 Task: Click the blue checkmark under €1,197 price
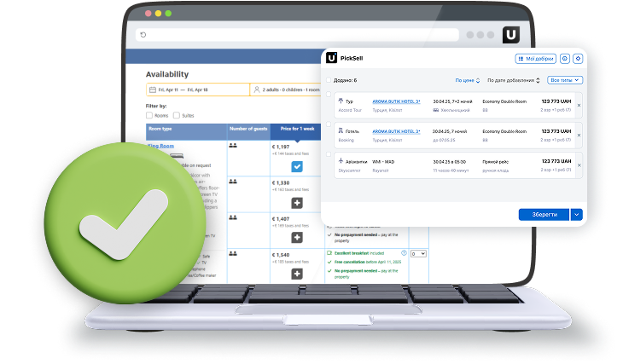coord(297,166)
